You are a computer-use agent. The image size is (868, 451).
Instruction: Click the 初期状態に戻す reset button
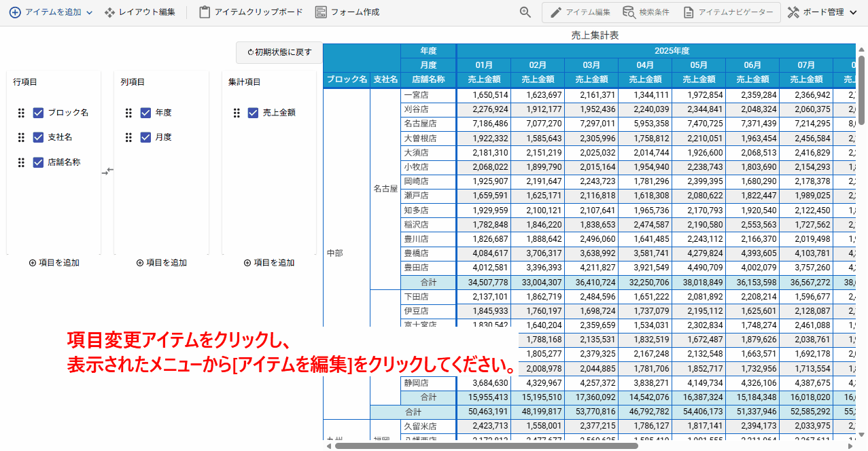pyautogui.click(x=279, y=52)
